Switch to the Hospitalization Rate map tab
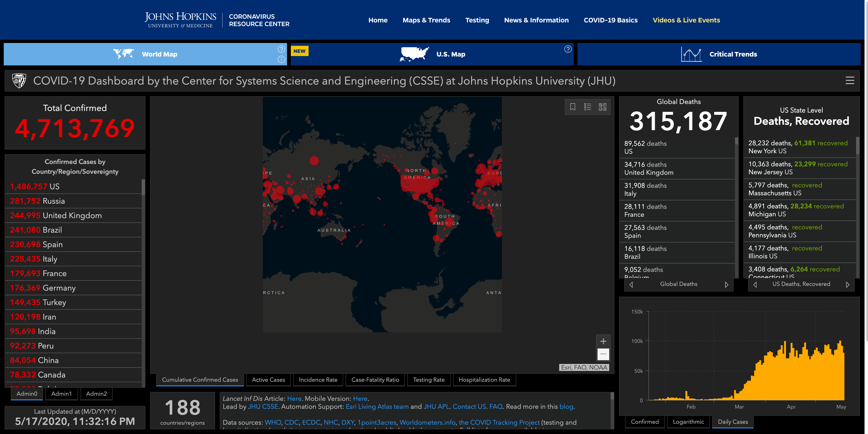868x434 pixels. point(484,380)
